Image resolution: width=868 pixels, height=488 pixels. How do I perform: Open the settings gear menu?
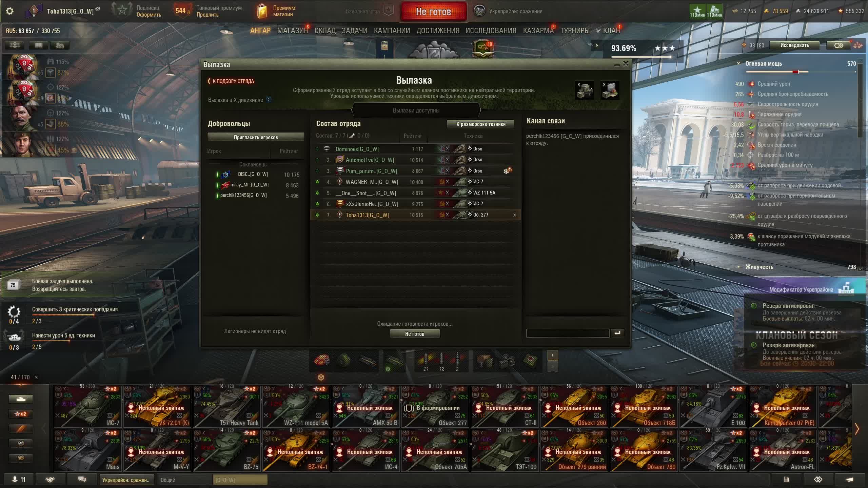coord(10,11)
